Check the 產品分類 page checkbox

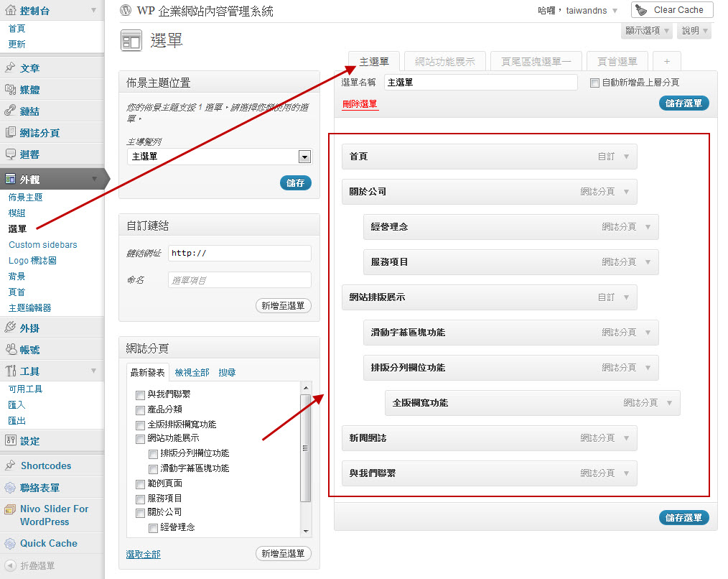point(140,410)
